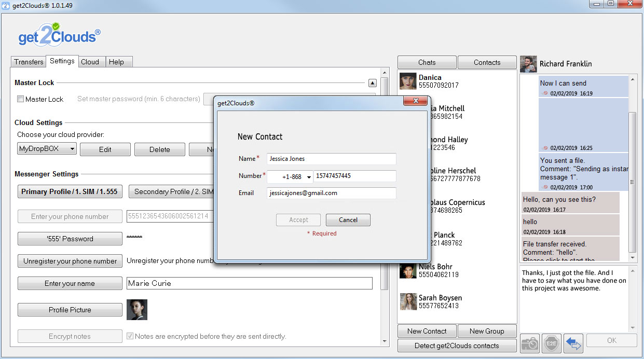Click the OK send button
The height and width of the screenshot is (359, 644).
click(612, 340)
